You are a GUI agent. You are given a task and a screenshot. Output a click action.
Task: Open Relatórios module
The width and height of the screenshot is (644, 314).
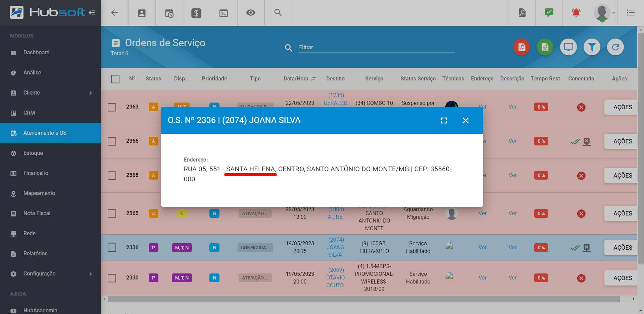50,254
